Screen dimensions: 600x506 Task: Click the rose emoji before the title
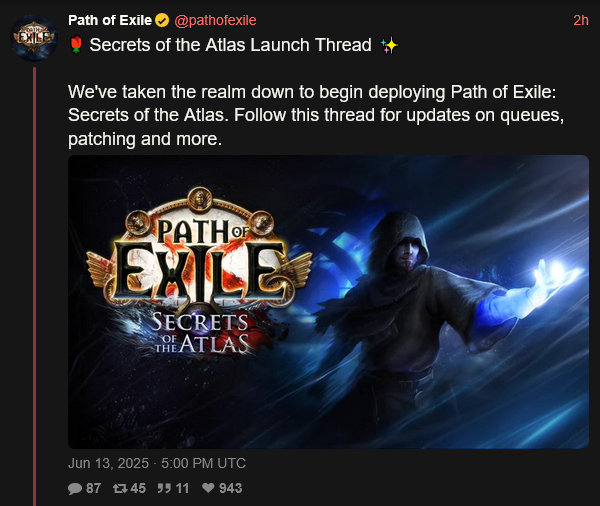[x=77, y=45]
